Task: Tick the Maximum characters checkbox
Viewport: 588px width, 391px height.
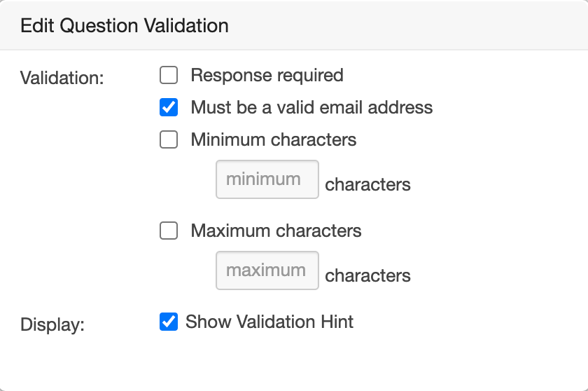Action: (169, 231)
